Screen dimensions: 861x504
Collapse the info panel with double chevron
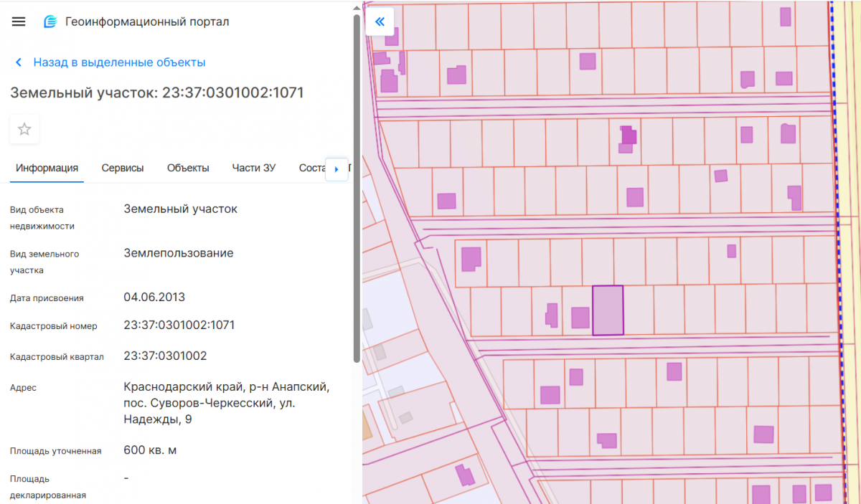380,22
